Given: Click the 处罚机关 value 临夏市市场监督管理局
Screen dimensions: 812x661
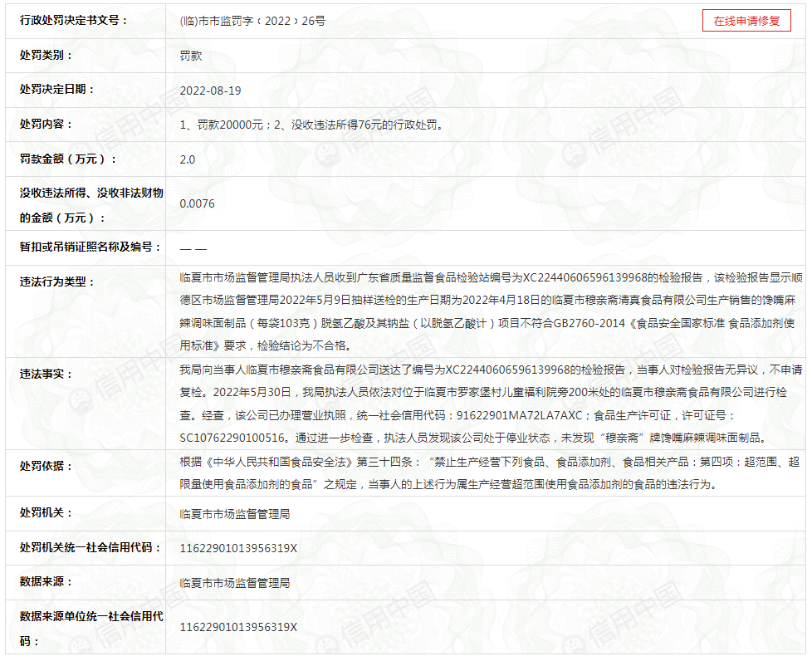Looking at the screenshot, I should pyautogui.click(x=235, y=515).
